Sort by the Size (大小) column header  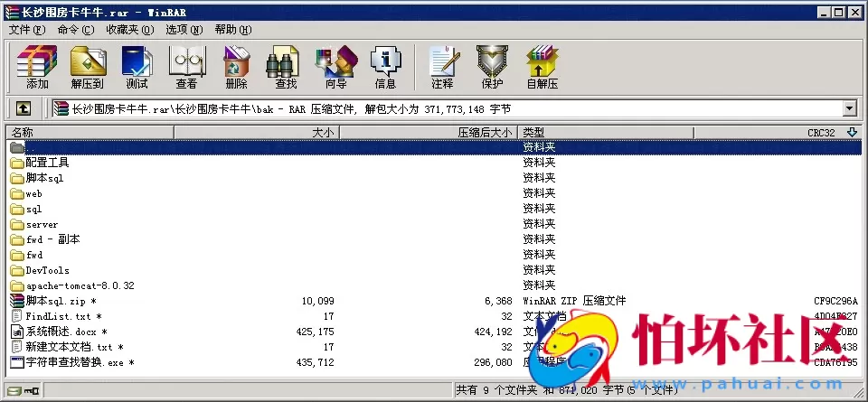pos(256,133)
